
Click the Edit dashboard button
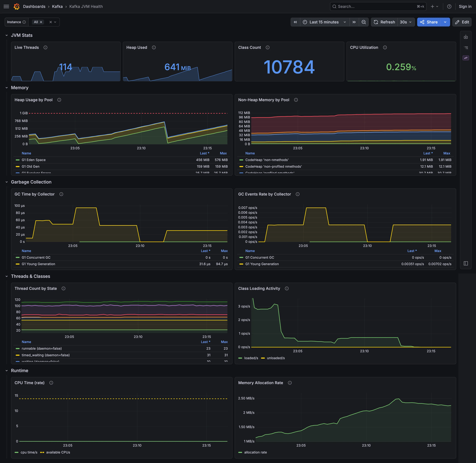pyautogui.click(x=462, y=22)
